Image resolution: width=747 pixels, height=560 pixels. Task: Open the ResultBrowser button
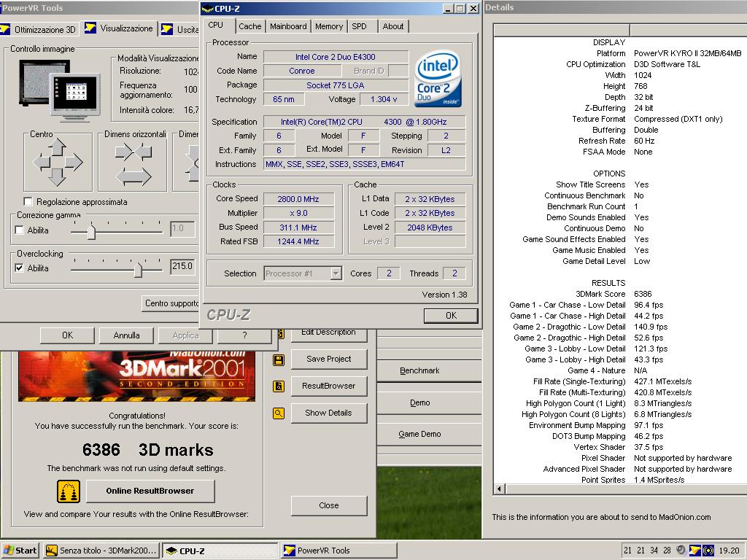(329, 386)
